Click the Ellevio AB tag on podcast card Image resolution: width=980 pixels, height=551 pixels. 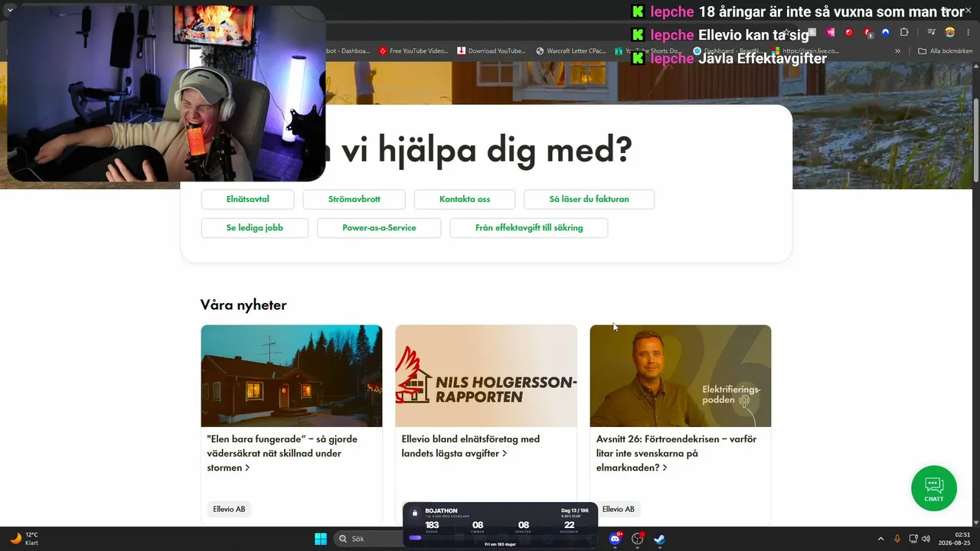point(618,509)
